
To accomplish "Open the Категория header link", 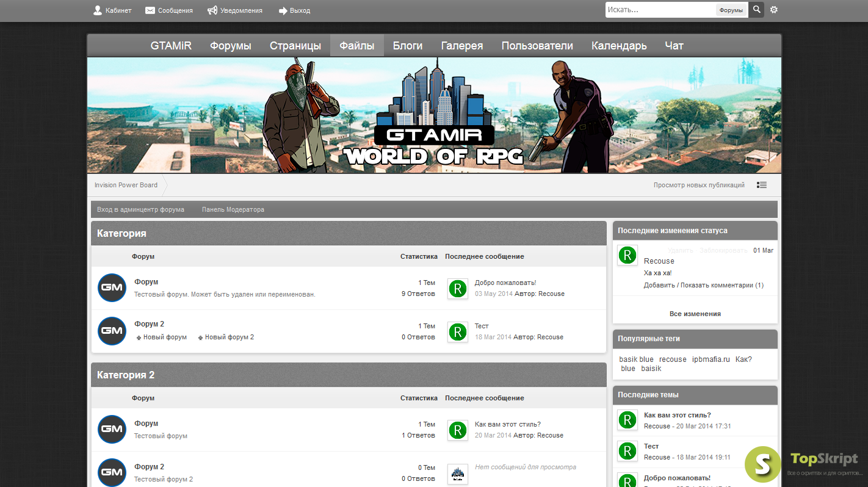I will point(121,233).
